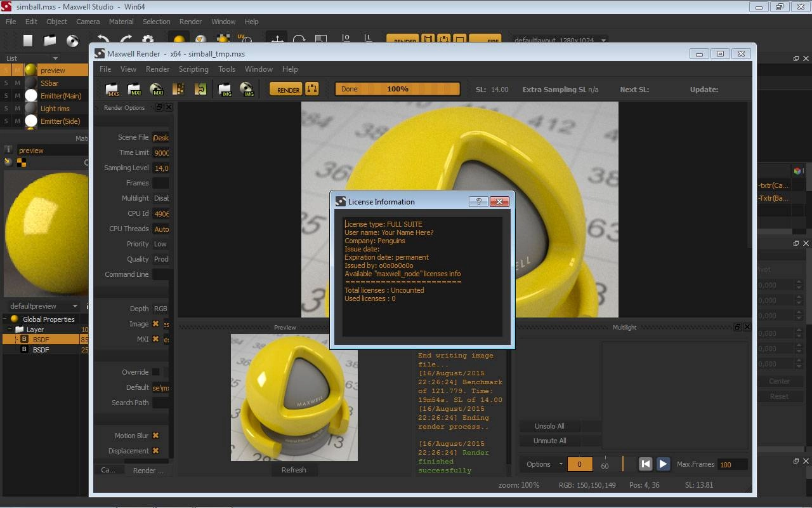Jump to first frame in Multilight playback

click(645, 464)
